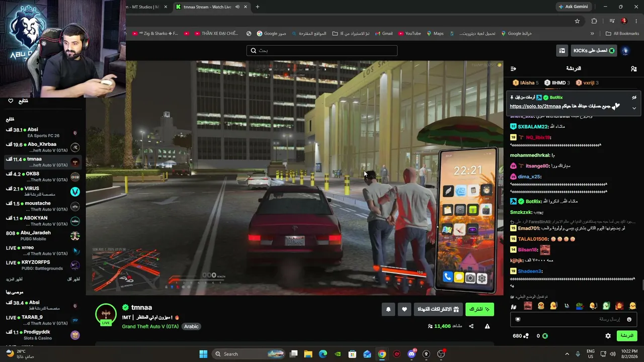Expand the pinned message chevron
The width and height of the screenshot is (644, 362).
tap(634, 108)
